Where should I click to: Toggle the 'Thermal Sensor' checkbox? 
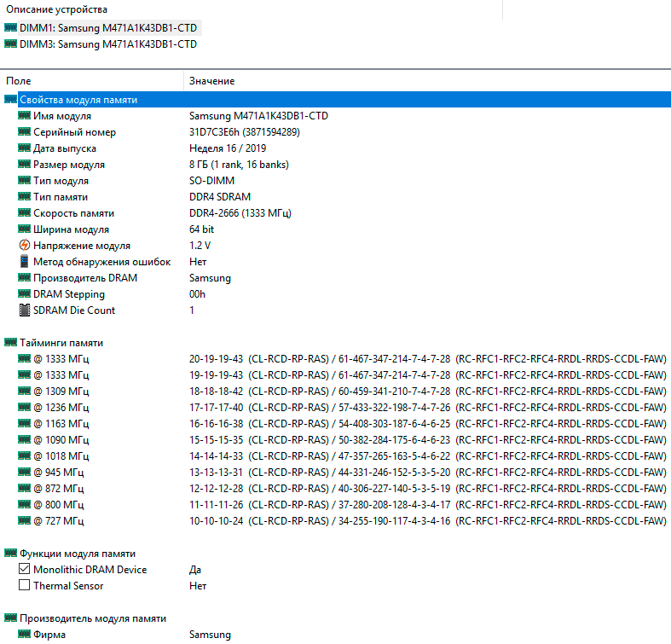coord(25,585)
